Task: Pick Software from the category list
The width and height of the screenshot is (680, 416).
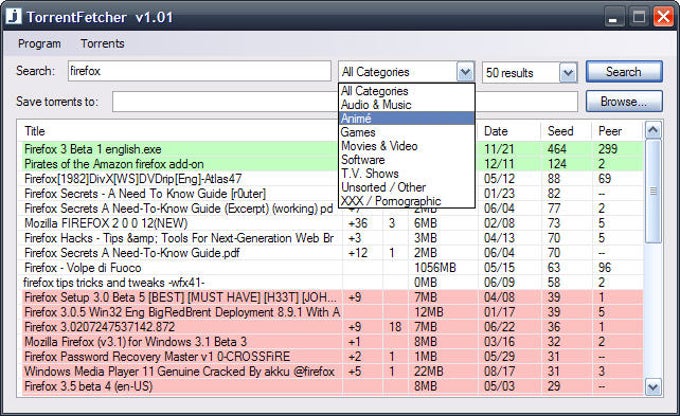Action: tap(406, 160)
